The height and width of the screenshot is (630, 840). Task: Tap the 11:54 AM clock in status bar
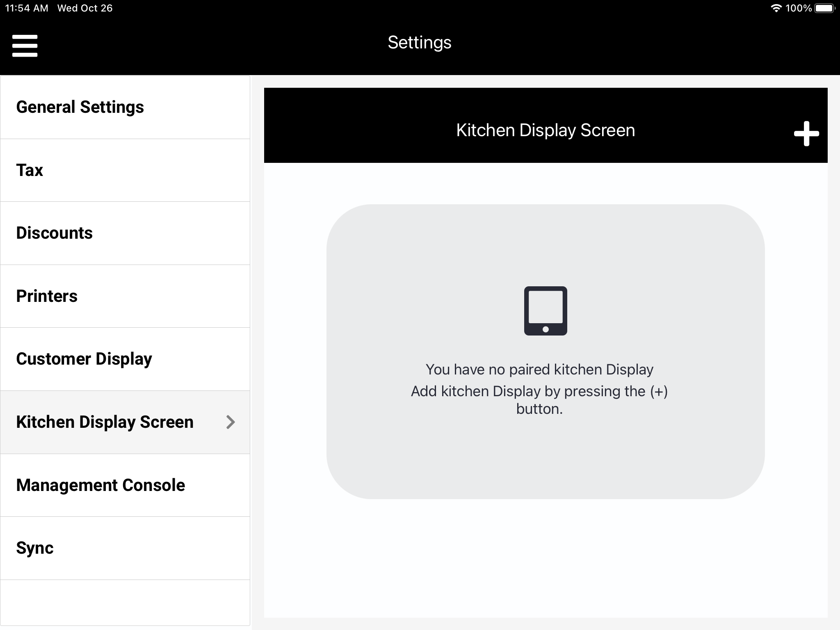click(27, 8)
